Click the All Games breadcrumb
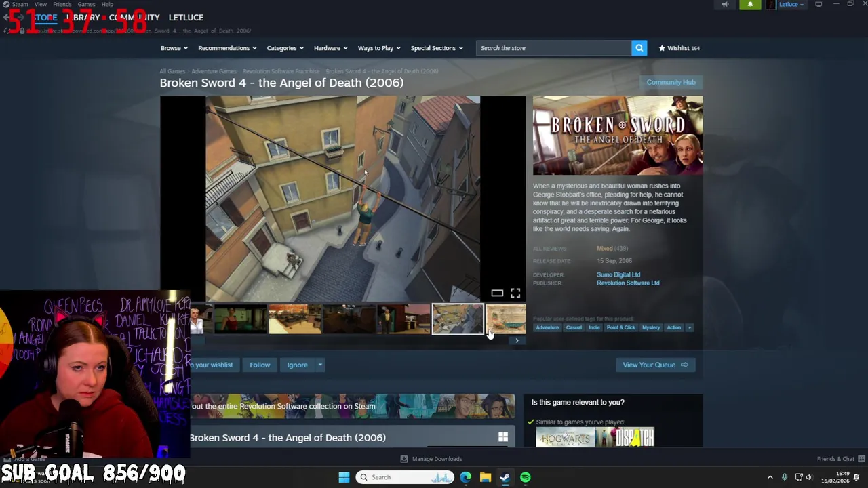This screenshot has width=868, height=488. coord(172,71)
